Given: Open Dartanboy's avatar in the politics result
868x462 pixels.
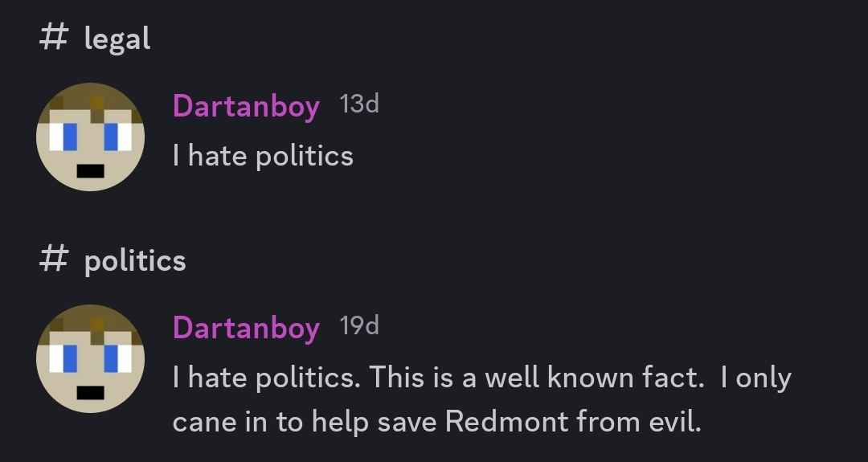Looking at the screenshot, I should tap(89, 359).
